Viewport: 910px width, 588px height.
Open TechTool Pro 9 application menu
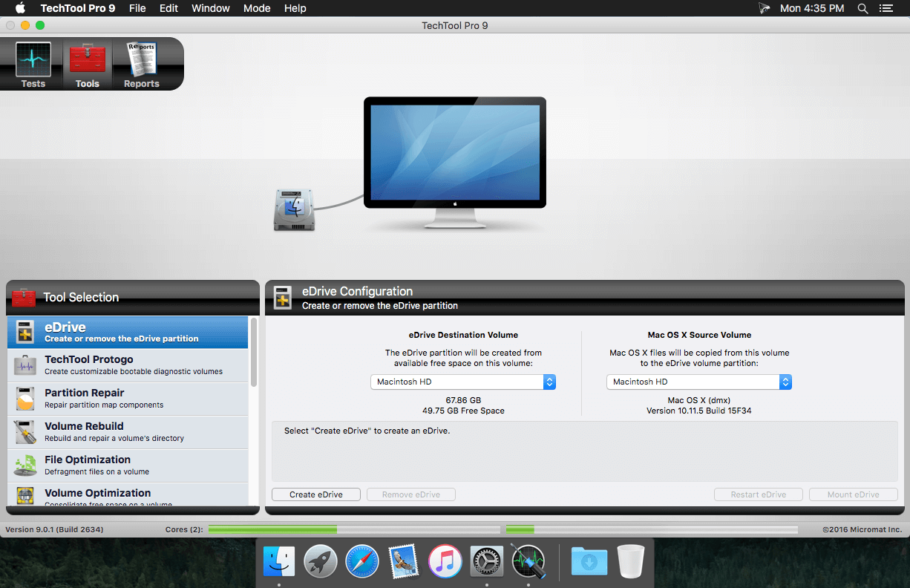[76, 9]
